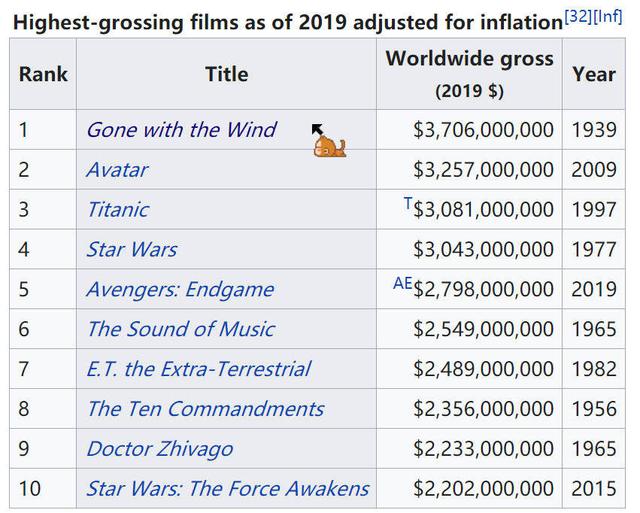Click Star Wars: The Force Awakens link

click(x=227, y=489)
